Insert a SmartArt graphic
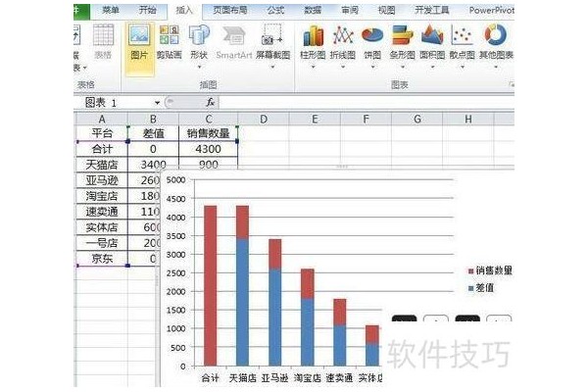The width and height of the screenshot is (588, 392). (x=234, y=42)
